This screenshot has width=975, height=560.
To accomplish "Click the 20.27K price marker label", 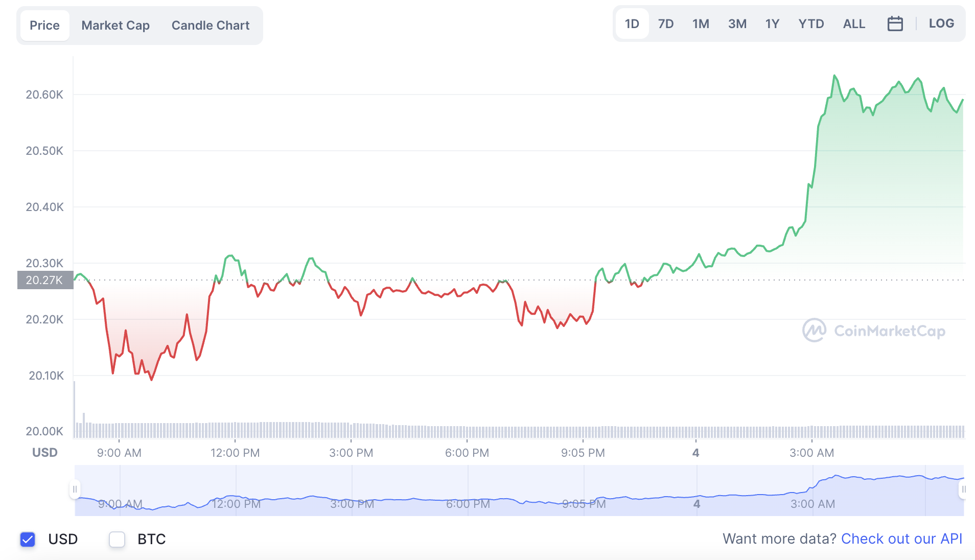I will (x=45, y=280).
